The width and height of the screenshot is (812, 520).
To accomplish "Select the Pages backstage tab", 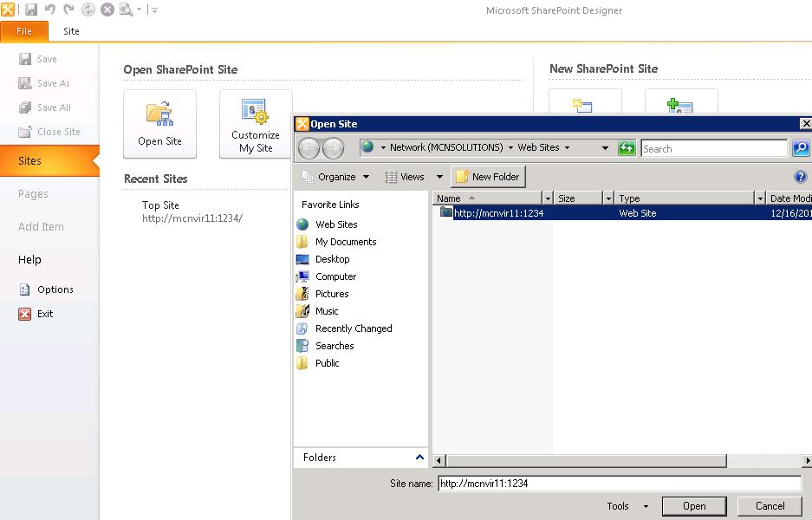I will click(x=33, y=194).
